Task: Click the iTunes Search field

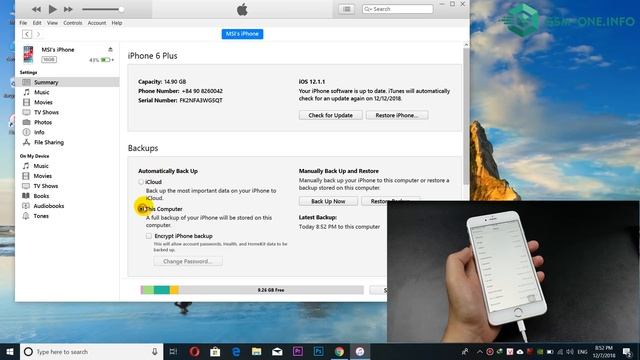Action: (x=397, y=9)
